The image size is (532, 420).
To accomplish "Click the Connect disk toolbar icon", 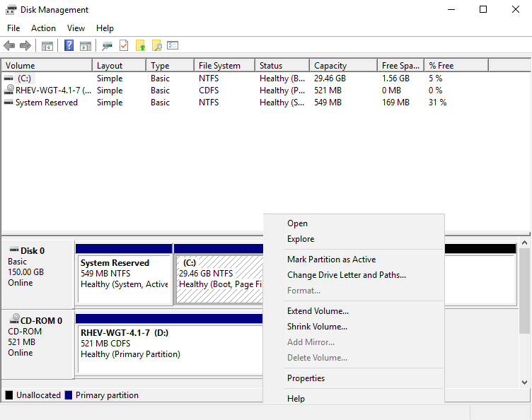I will pos(107,46).
